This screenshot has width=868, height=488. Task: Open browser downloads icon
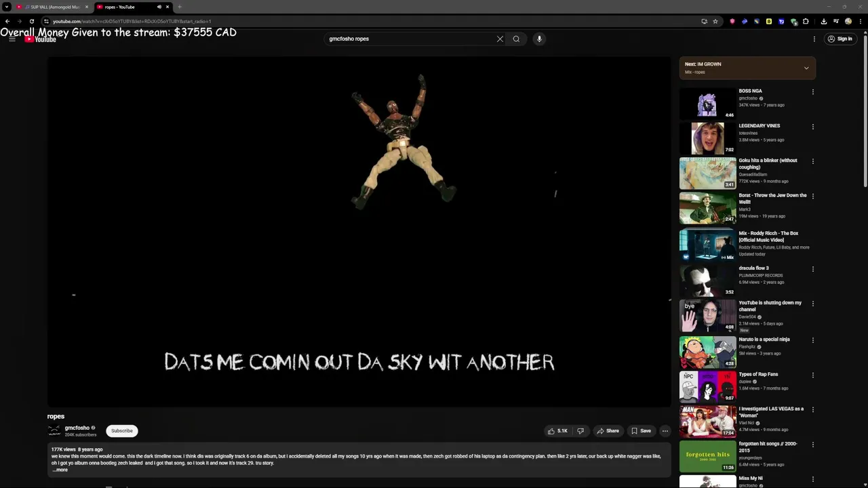[x=824, y=21]
